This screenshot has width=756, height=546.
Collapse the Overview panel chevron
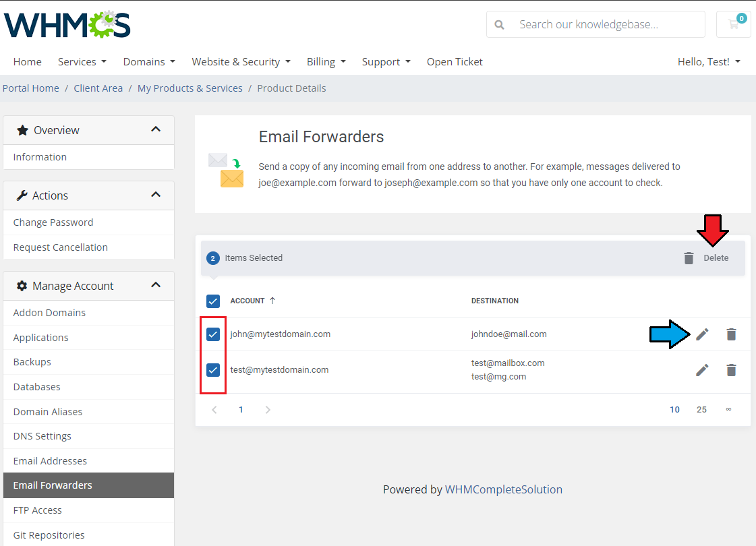tap(156, 129)
